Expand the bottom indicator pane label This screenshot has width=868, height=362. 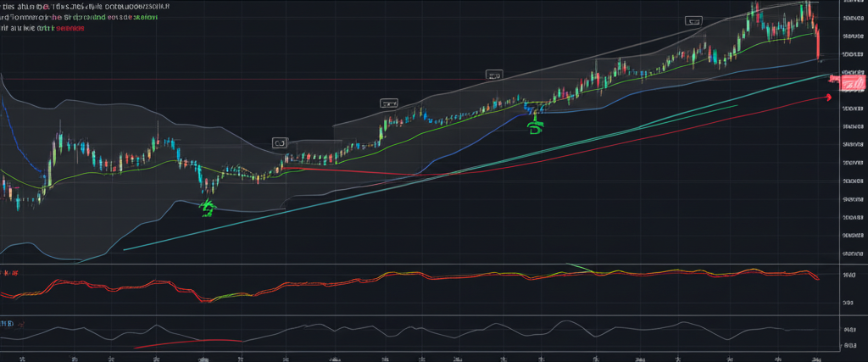[x=8, y=324]
